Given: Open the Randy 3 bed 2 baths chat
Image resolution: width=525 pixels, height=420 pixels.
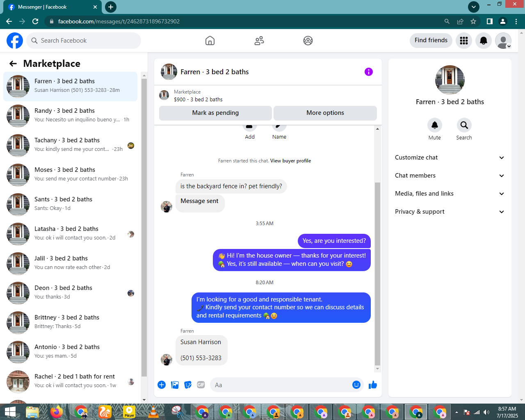Looking at the screenshot, I should (x=71, y=116).
